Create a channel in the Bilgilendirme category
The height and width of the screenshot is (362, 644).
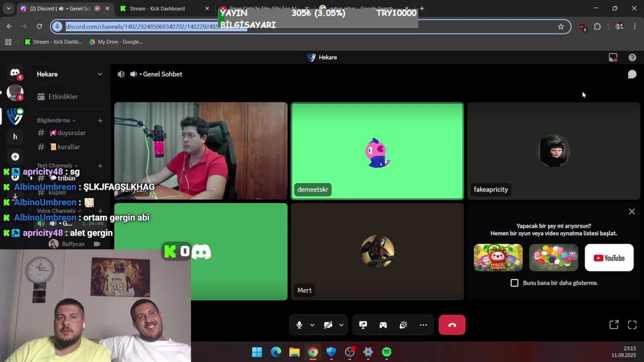tap(100, 120)
